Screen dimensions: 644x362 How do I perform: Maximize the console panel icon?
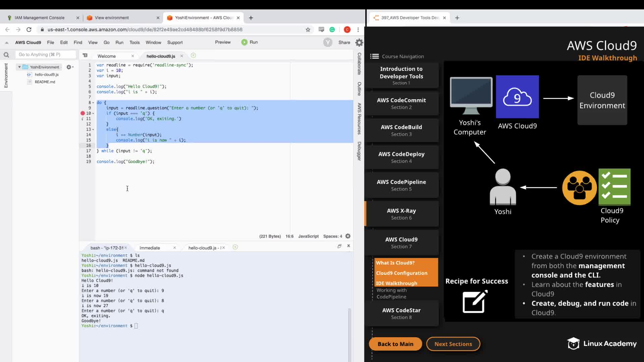(339, 246)
